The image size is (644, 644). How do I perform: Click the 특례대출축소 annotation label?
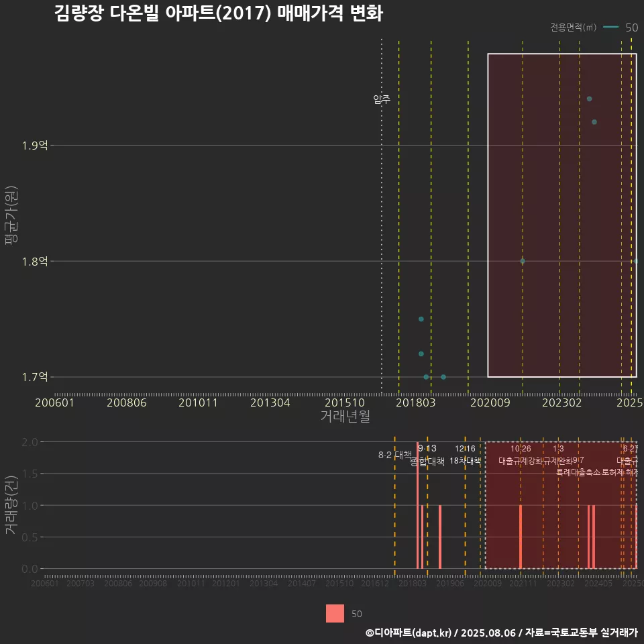coord(579,472)
